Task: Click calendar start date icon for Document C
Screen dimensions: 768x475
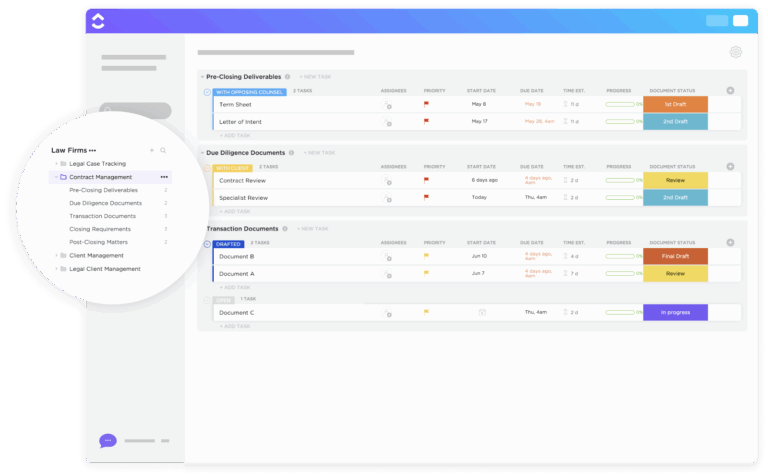Action: (x=482, y=312)
